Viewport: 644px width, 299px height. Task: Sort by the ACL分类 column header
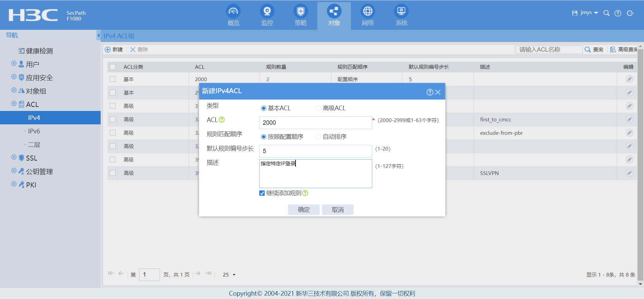point(133,67)
